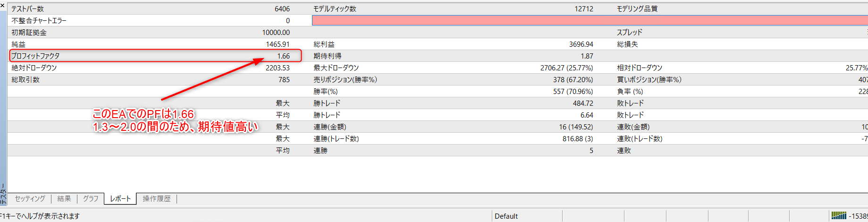Image resolution: width=868 pixels, height=222 pixels.
Task: Select the プロフィットファクタ row label
Action: [x=36, y=56]
